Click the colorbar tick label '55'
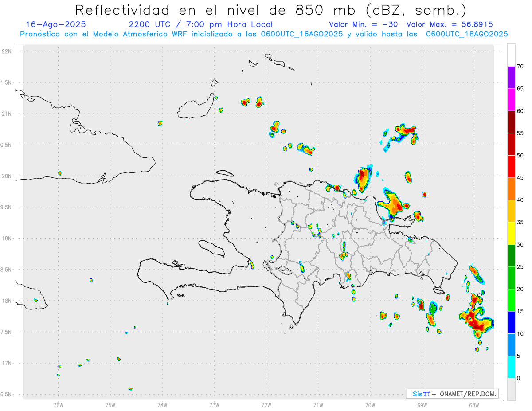This screenshot has width=532, height=411. tap(520, 133)
